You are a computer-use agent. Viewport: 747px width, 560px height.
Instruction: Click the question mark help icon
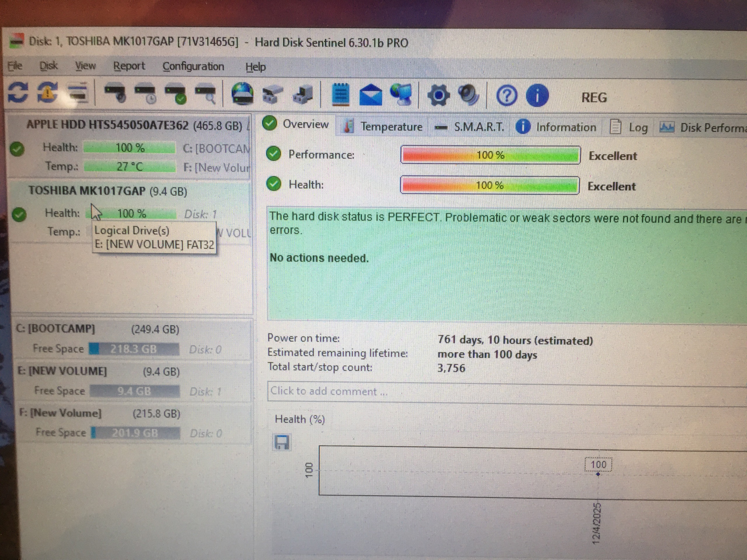pos(507,96)
